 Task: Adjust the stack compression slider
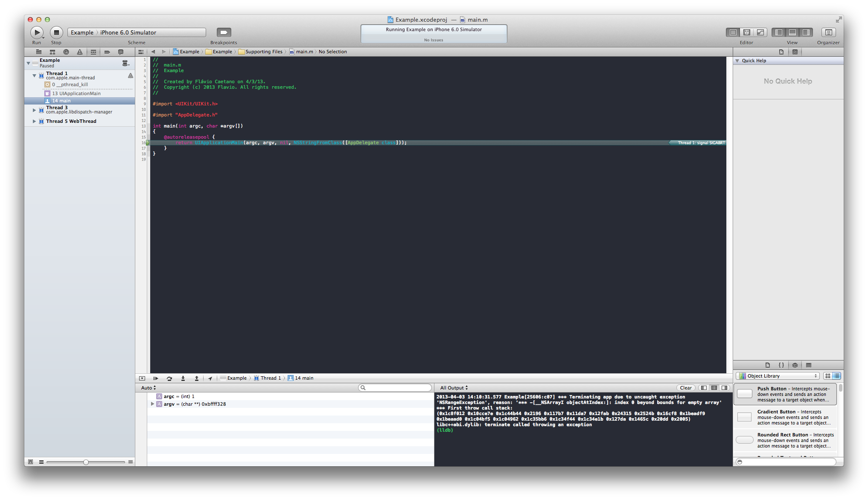[86, 462]
